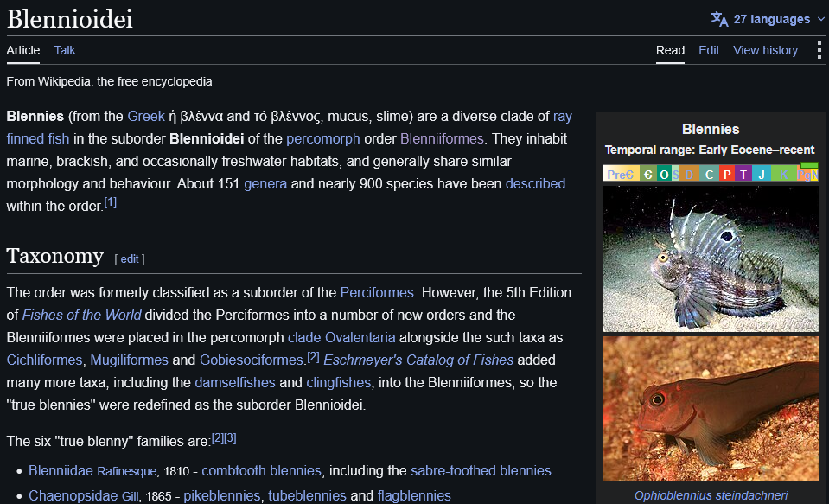
Task: Open the Gill author link
Action: coord(130,496)
